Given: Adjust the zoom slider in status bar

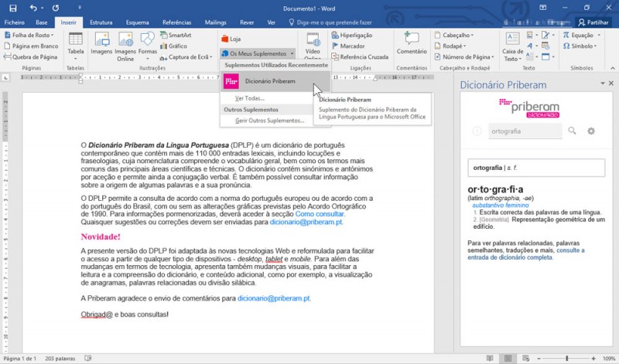Looking at the screenshot, I should coord(566,359).
